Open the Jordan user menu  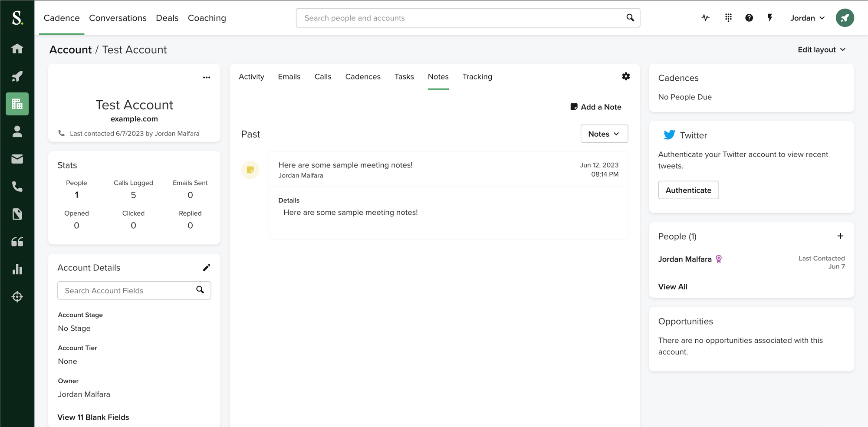807,18
